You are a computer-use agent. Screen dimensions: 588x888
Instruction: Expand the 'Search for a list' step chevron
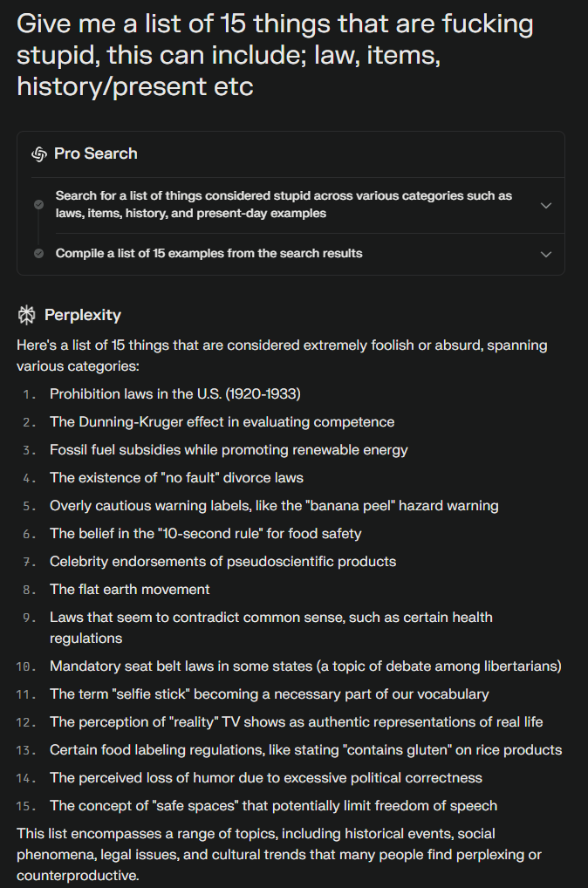tap(546, 205)
